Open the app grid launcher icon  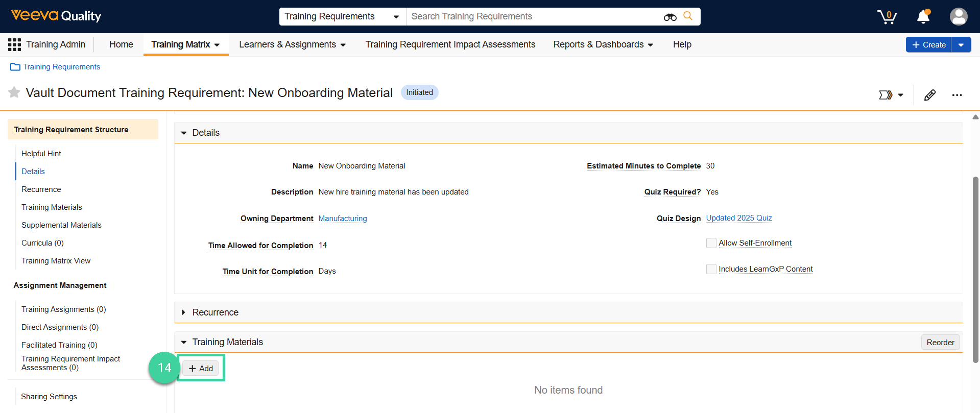pos(14,45)
